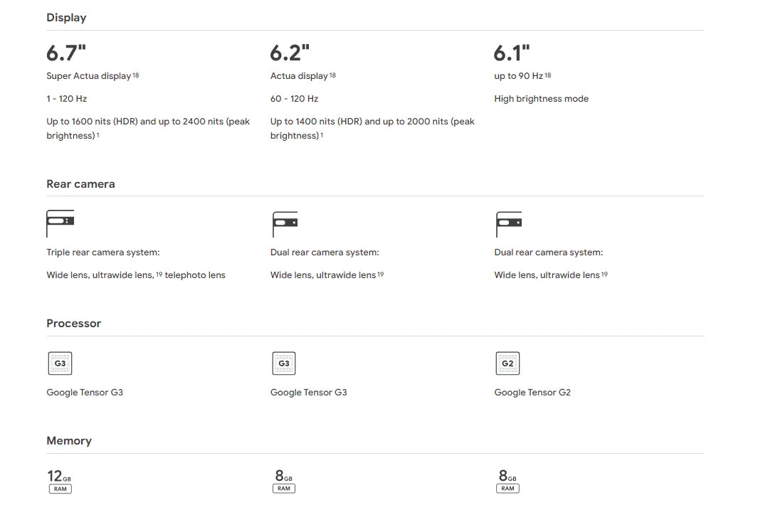This screenshot has width=758, height=532.
Task: Click the triple rear camera icon
Action: click(x=60, y=223)
